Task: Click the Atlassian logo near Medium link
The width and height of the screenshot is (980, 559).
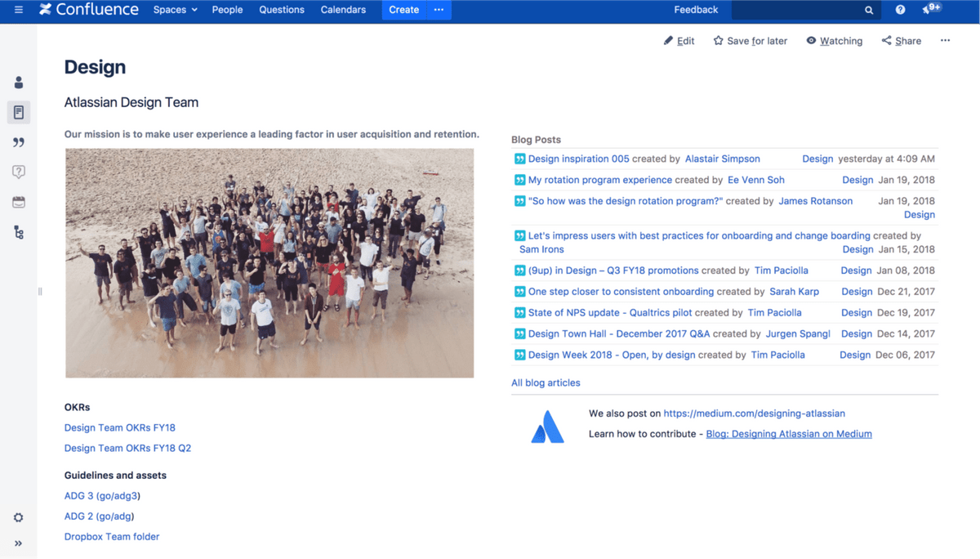Action: (547, 427)
